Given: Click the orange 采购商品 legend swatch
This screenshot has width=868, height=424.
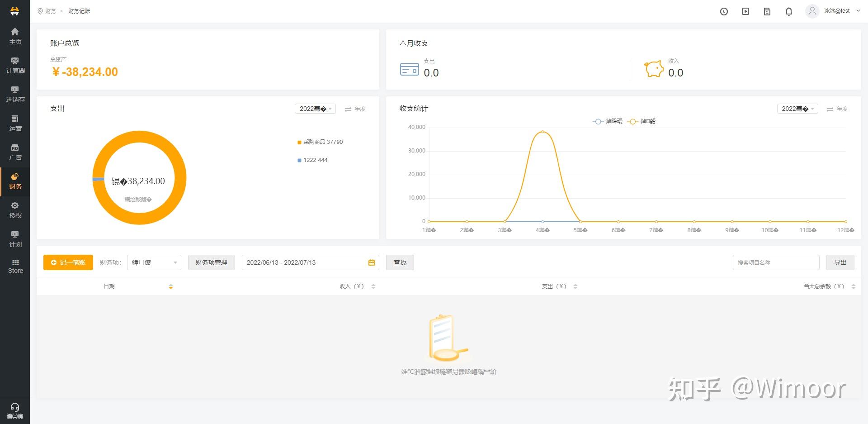Looking at the screenshot, I should click(299, 143).
